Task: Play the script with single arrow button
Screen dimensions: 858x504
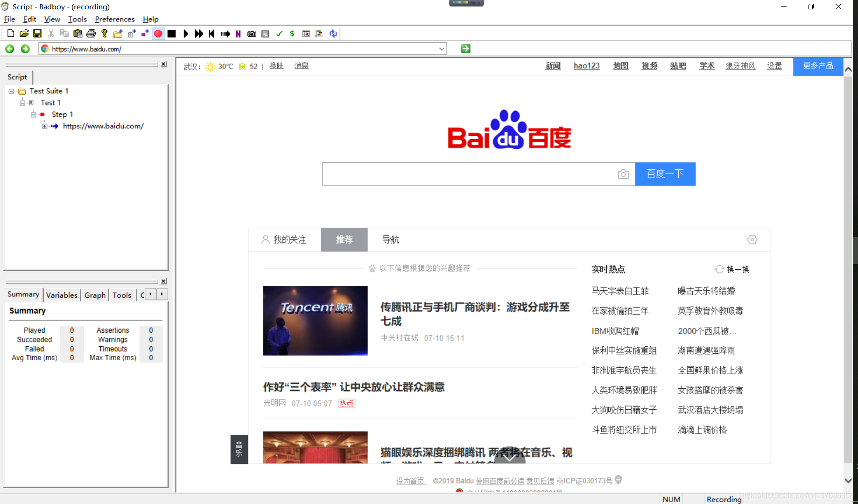Action: (185, 34)
